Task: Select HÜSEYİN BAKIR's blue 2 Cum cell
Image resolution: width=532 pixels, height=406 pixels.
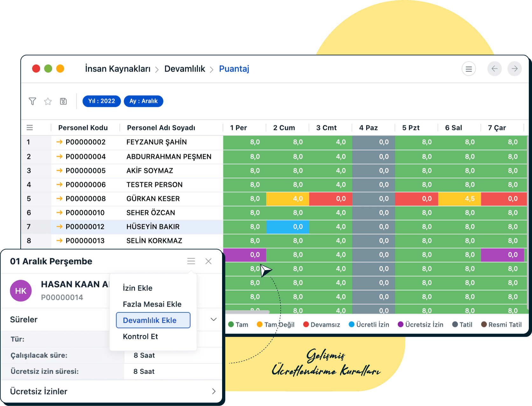Action: click(x=287, y=227)
